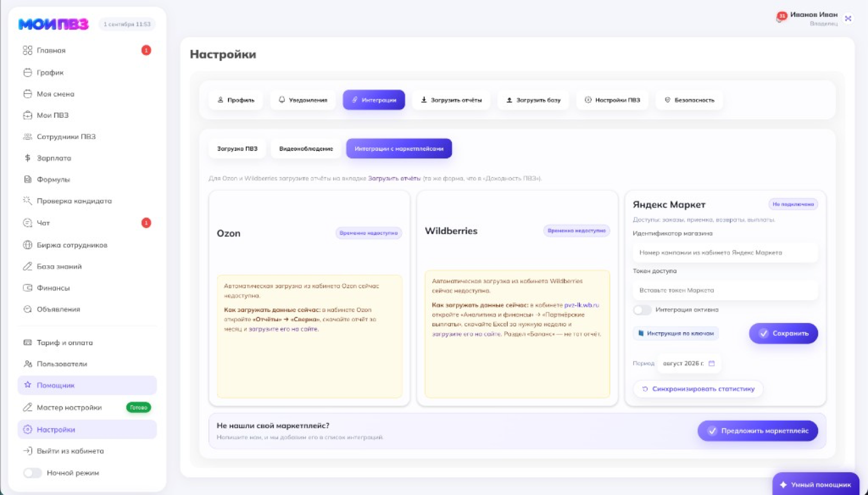Click the Помощник star icon

pos(28,385)
